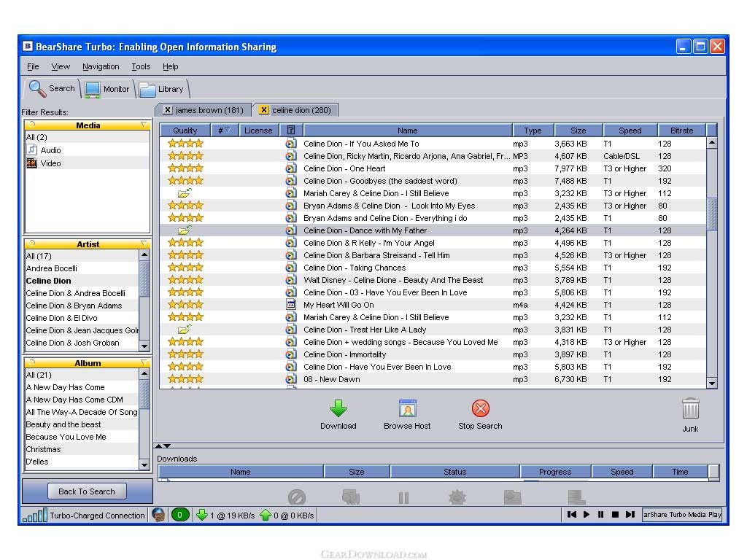Open the Album panel options triangle
This screenshot has height=560, width=747.
pos(144,363)
